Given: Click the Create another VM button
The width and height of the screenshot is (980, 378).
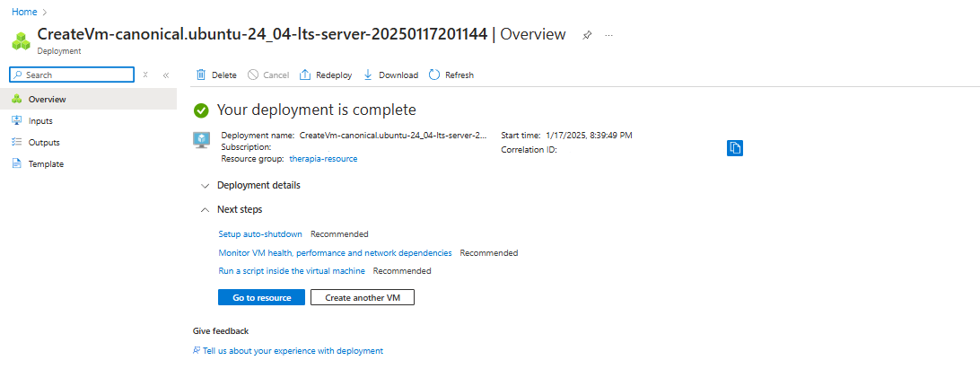Looking at the screenshot, I should pos(363,297).
